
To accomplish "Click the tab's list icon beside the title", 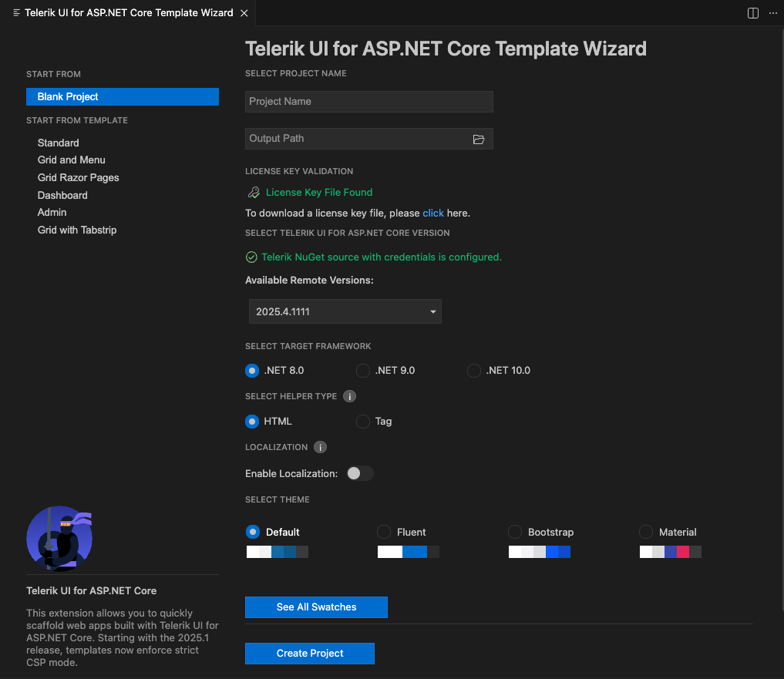I will pyautogui.click(x=16, y=13).
